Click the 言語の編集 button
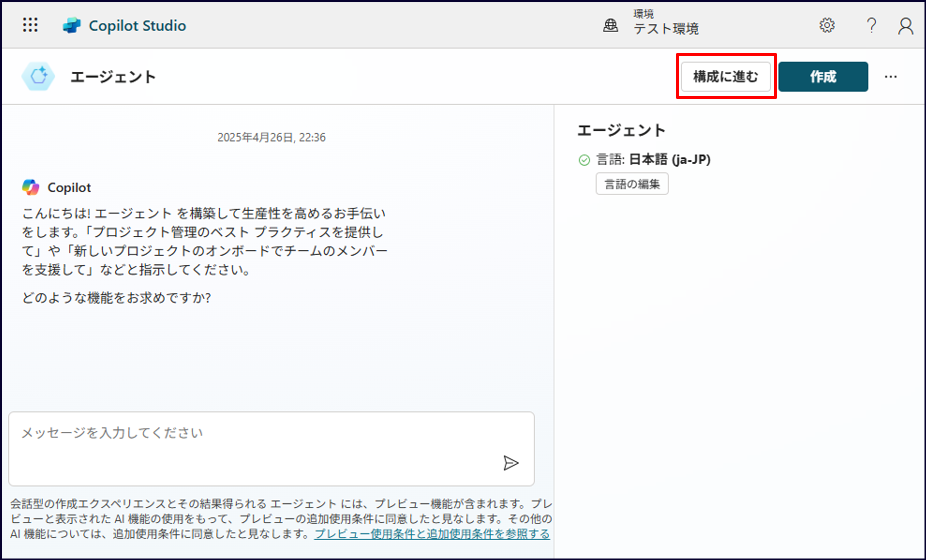The image size is (926, 560). 632,184
